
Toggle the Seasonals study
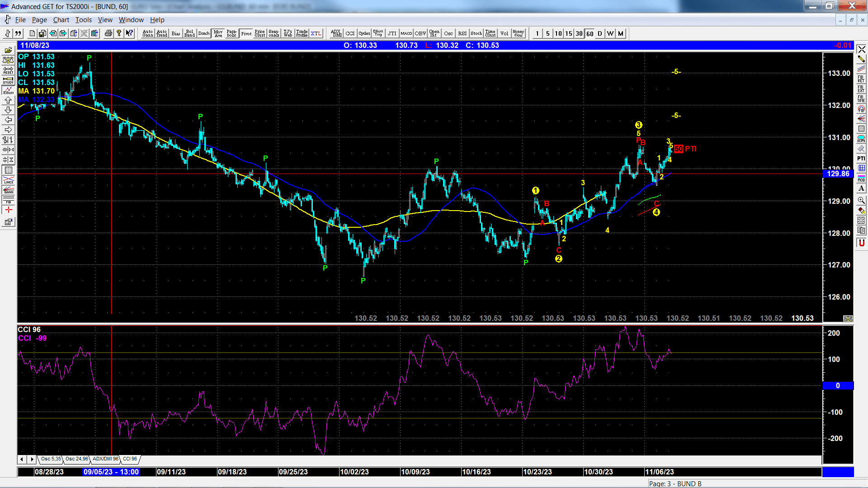pyautogui.click(x=274, y=33)
